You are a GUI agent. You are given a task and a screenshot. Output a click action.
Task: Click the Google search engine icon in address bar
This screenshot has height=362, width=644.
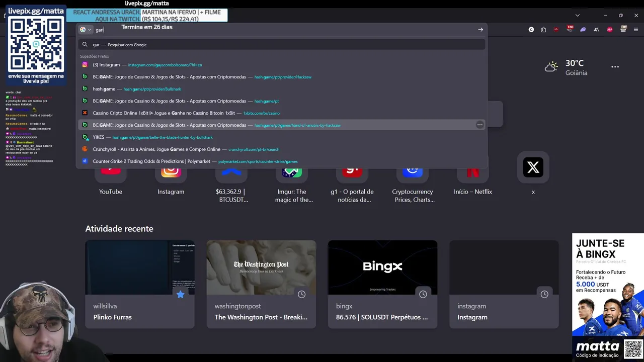(83, 30)
